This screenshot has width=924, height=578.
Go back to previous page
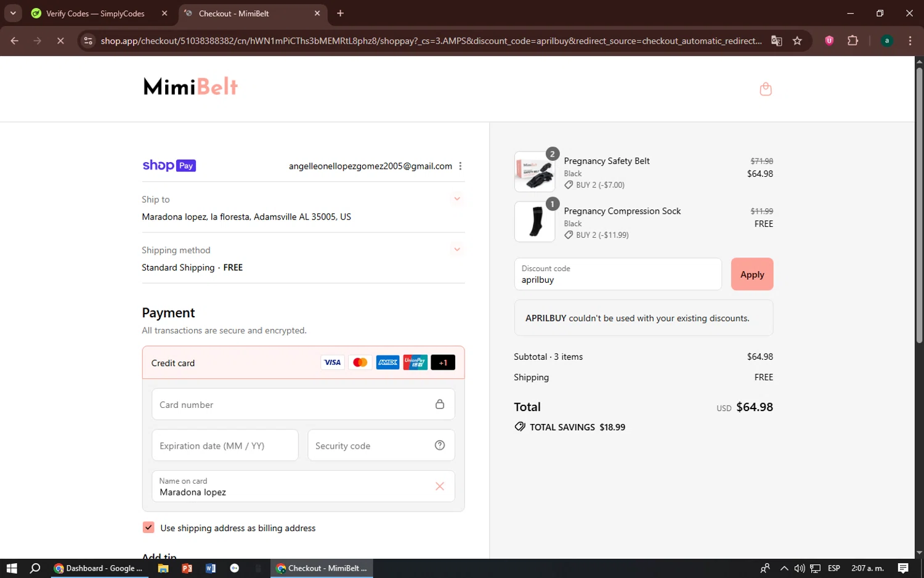[x=15, y=41]
